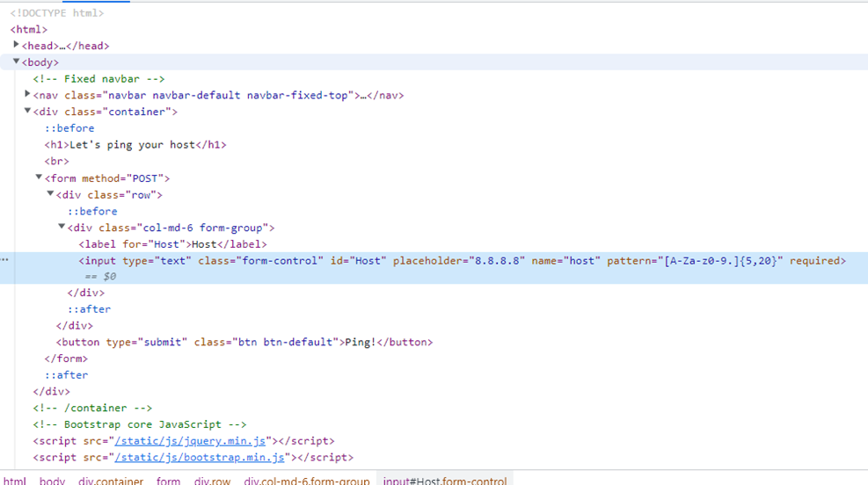Select the Fixed navbar comment line
The image size is (868, 485).
pyautogui.click(x=98, y=78)
